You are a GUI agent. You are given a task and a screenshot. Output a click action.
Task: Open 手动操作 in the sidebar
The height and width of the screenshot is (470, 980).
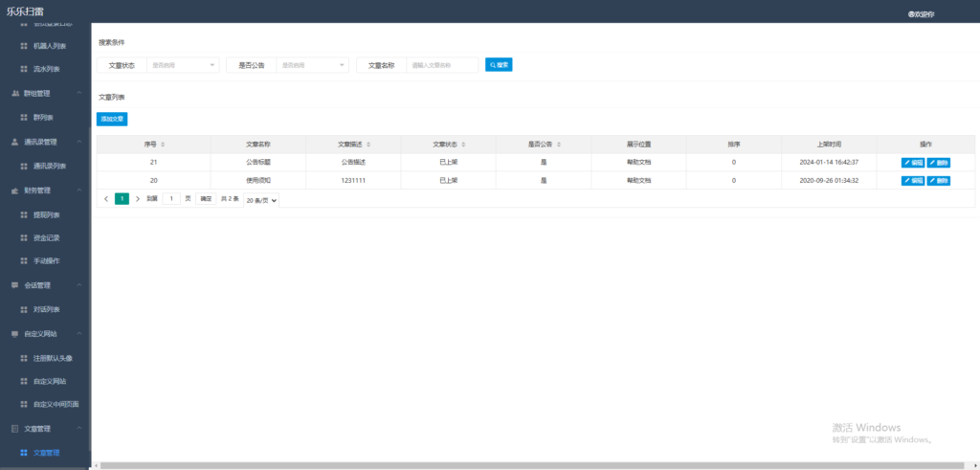tap(46, 260)
